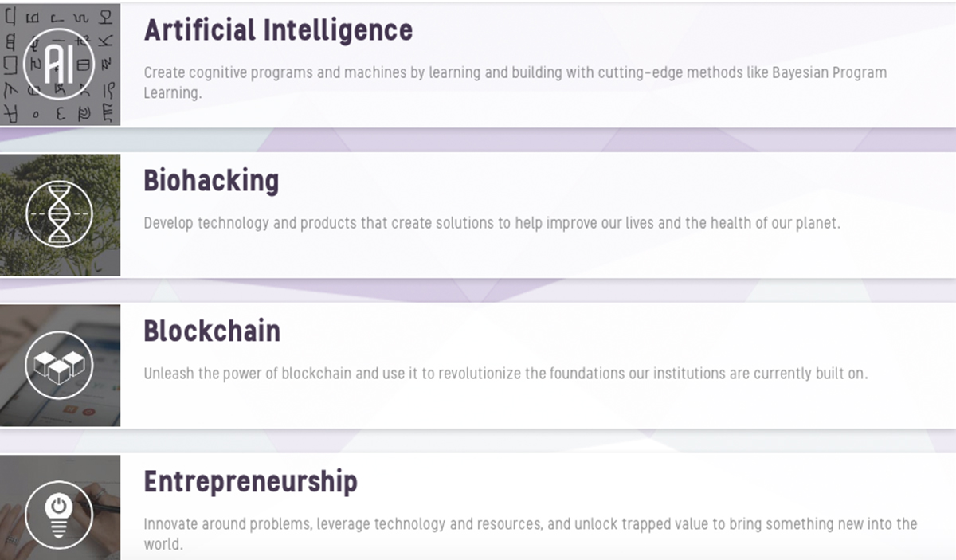Screen dimensions: 956x560
Task: Click the description about revolutionizing institutions
Action: [505, 374]
